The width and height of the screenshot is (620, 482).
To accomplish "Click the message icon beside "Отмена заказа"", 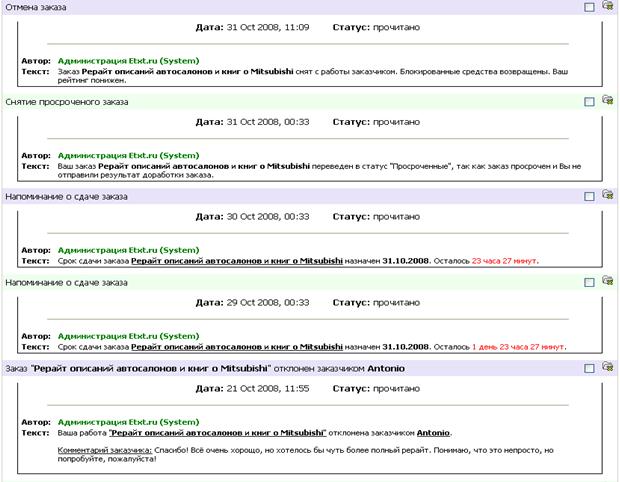I will tap(607, 6).
